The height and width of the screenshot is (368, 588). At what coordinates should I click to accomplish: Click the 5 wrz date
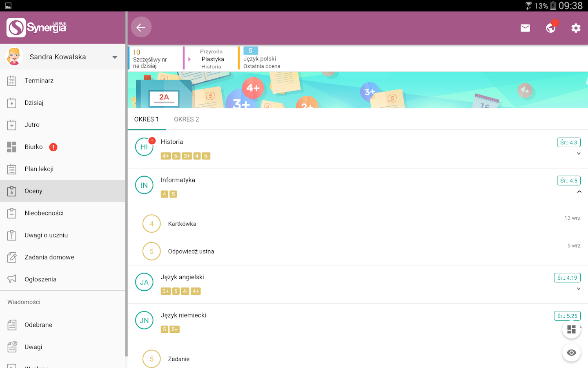(x=574, y=246)
